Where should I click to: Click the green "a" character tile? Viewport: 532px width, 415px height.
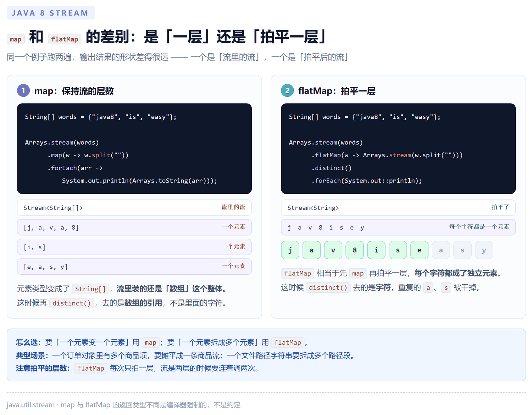[x=312, y=250]
